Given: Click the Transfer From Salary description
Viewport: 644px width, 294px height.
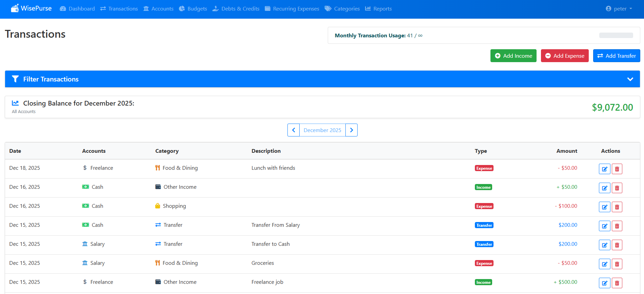Looking at the screenshot, I should pos(276,225).
